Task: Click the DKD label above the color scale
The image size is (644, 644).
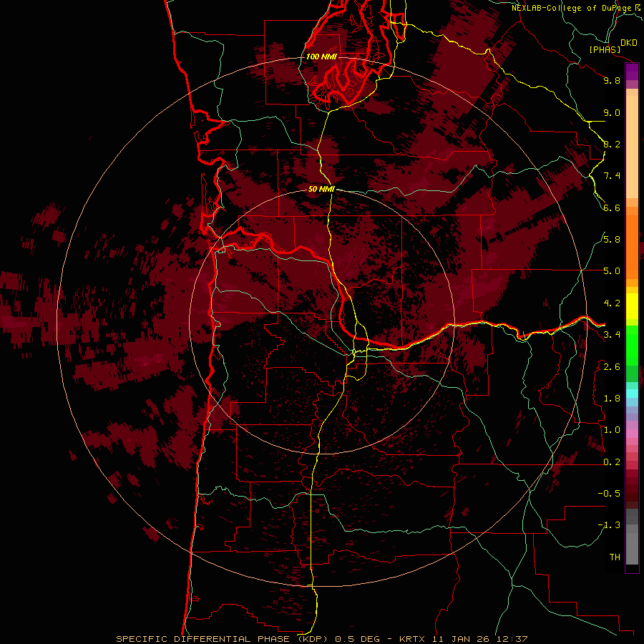Action: (x=629, y=42)
